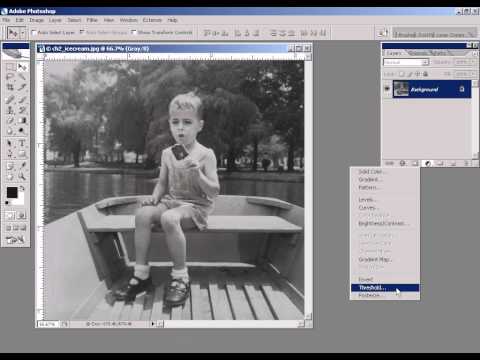The height and width of the screenshot is (360, 480).
Task: Select the Clone Stamp tool
Action: 10,109
